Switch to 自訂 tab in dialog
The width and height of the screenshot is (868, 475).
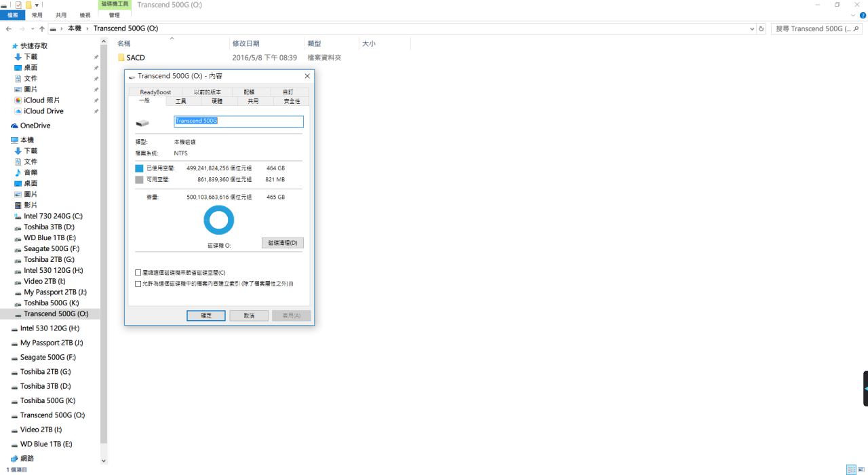point(288,92)
